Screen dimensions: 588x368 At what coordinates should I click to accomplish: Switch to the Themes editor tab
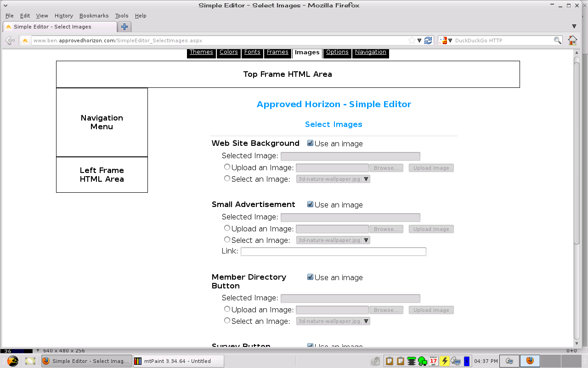point(201,52)
